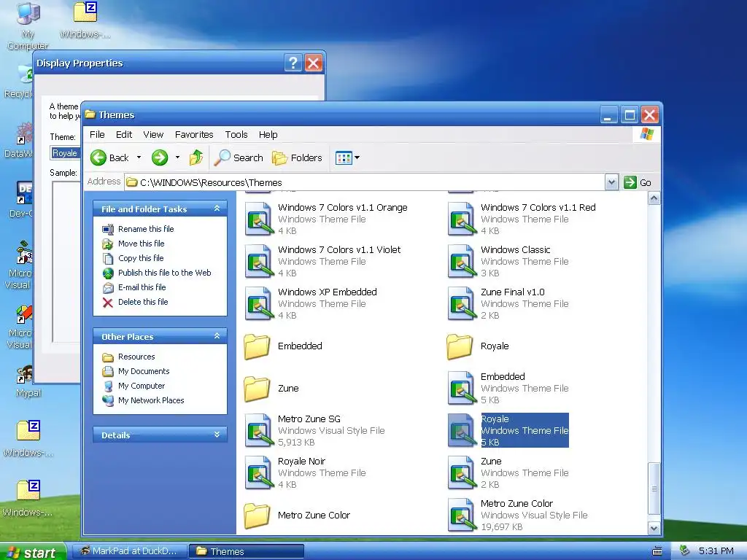
Task: Select Metro Zune Color visual style file icon
Action: coord(462,515)
